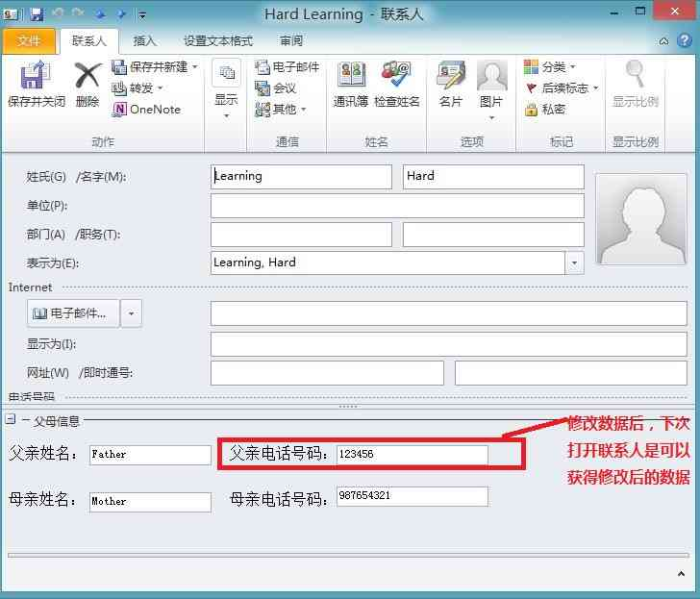Click the Save & Close (保存并关闭) icon
This screenshot has height=599, width=700.
tap(35, 75)
